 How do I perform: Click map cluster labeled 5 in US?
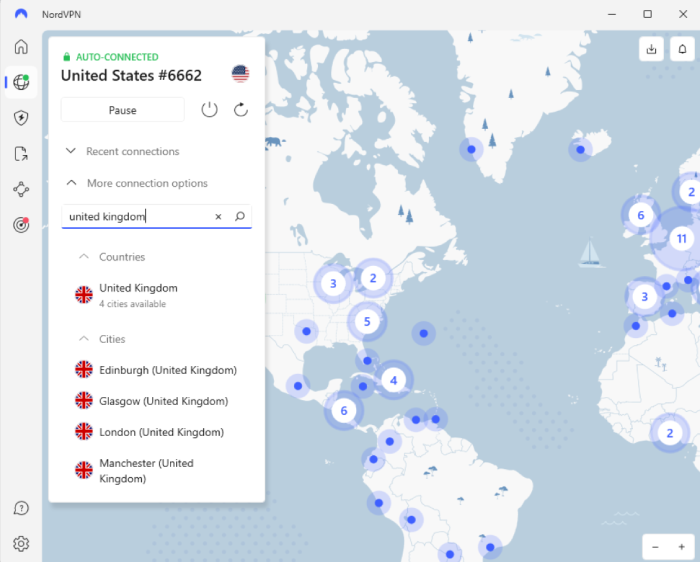(x=367, y=321)
